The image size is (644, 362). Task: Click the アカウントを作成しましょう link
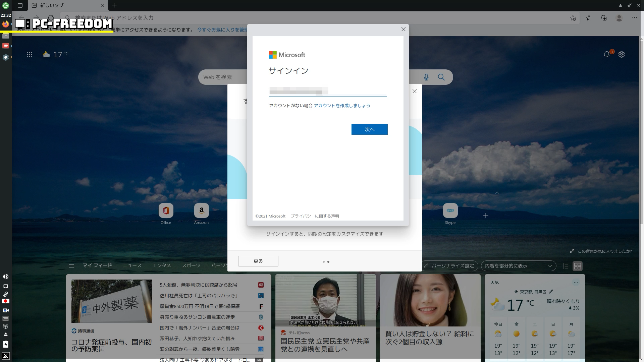[342, 106]
